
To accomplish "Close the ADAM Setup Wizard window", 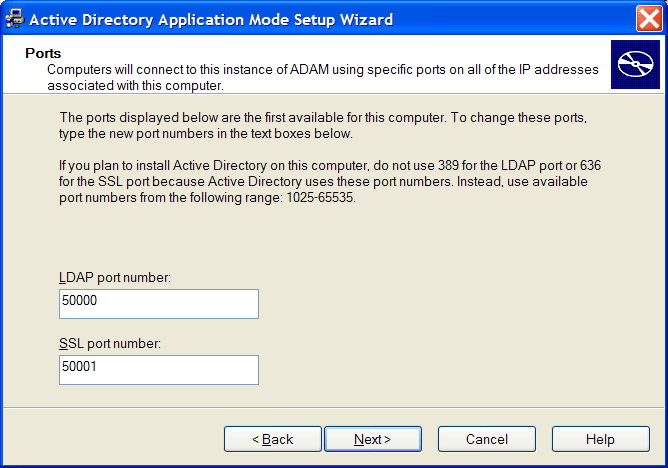I will coord(647,19).
